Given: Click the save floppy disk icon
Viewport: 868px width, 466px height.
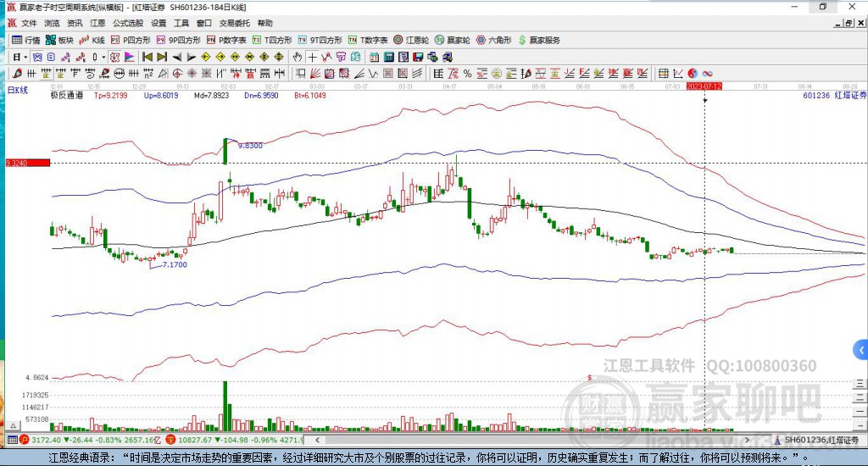Looking at the screenshot, I should pos(418,57).
